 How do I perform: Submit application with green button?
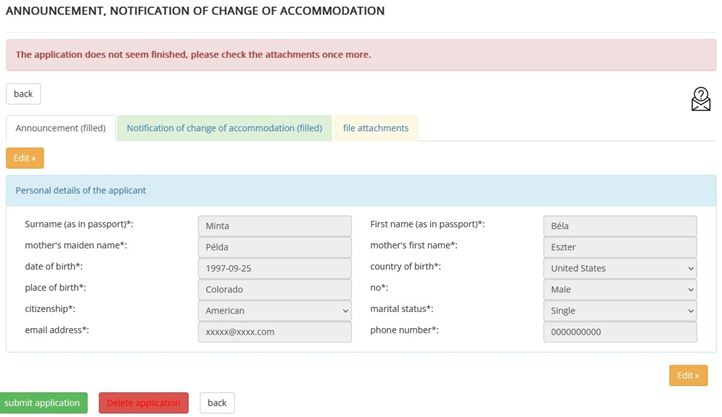[x=42, y=403]
